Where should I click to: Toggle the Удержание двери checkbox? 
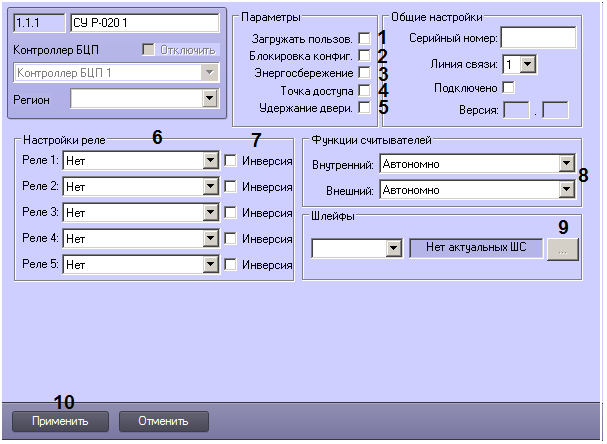[365, 107]
